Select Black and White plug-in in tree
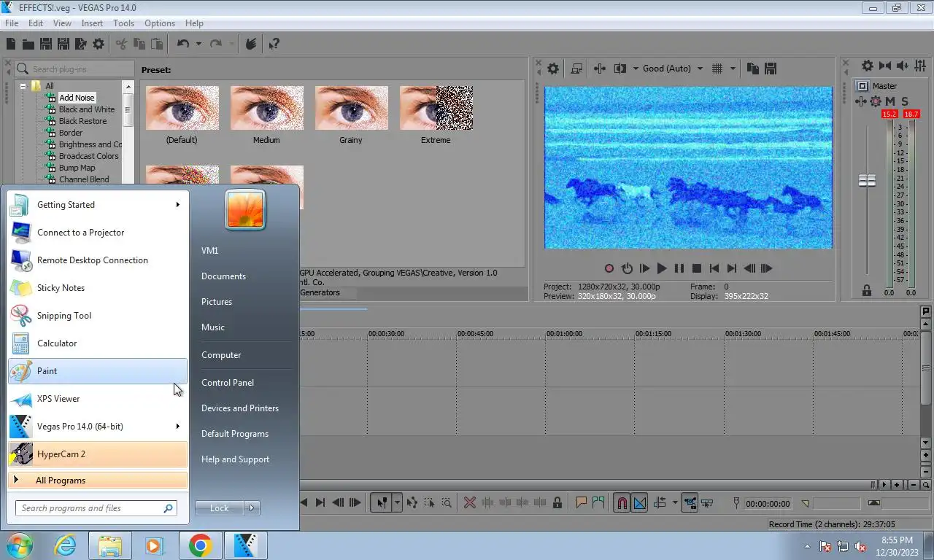Viewport: 934px width, 560px height. [87, 109]
